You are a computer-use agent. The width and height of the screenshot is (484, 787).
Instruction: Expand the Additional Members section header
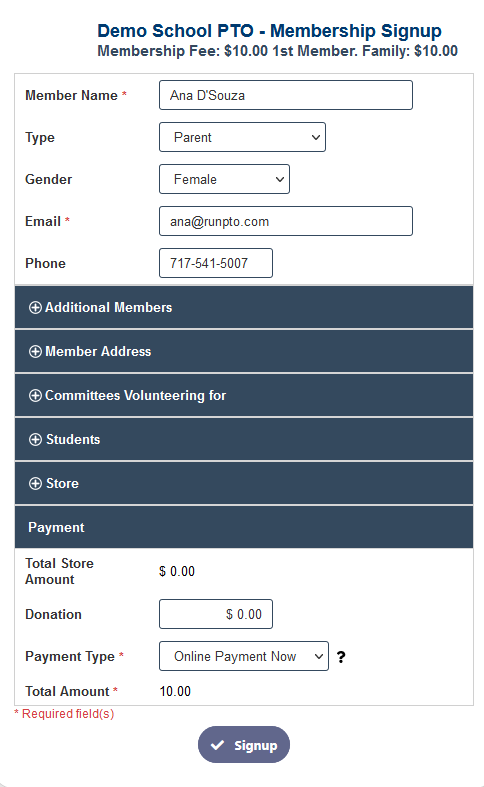pyautogui.click(x=244, y=307)
